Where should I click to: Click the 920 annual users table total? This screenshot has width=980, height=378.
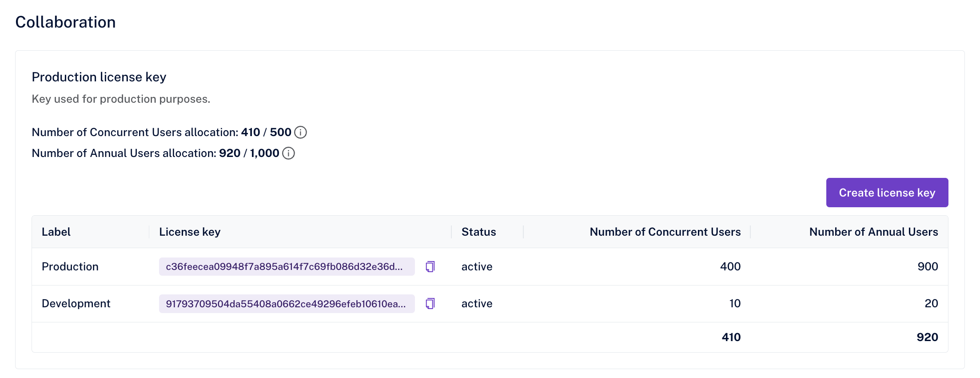click(x=927, y=337)
